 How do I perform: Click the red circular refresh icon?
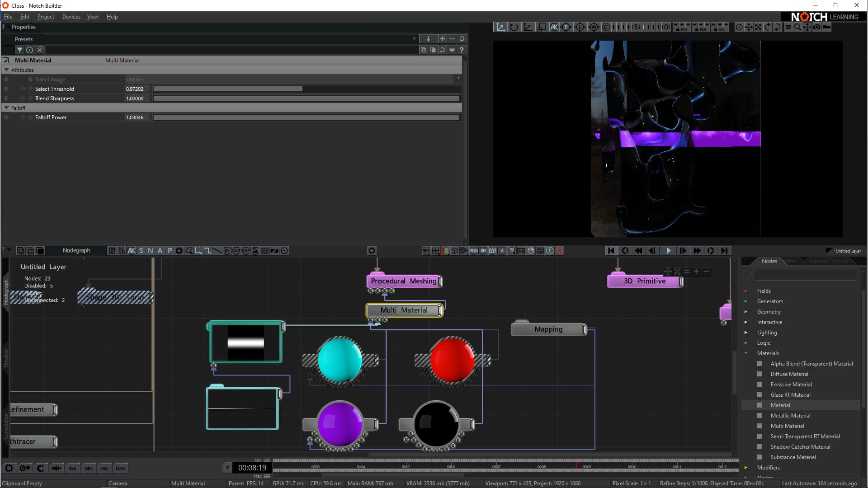pos(560,250)
